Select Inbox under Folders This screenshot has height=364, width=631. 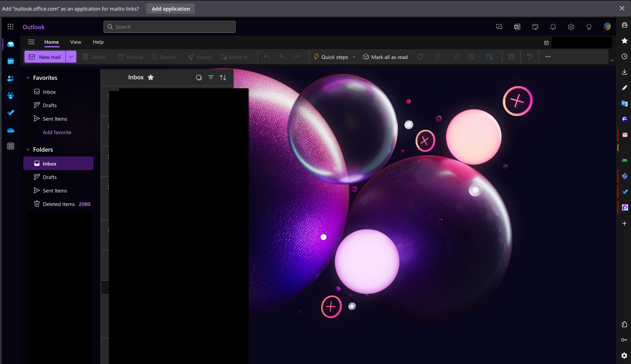[58, 164]
